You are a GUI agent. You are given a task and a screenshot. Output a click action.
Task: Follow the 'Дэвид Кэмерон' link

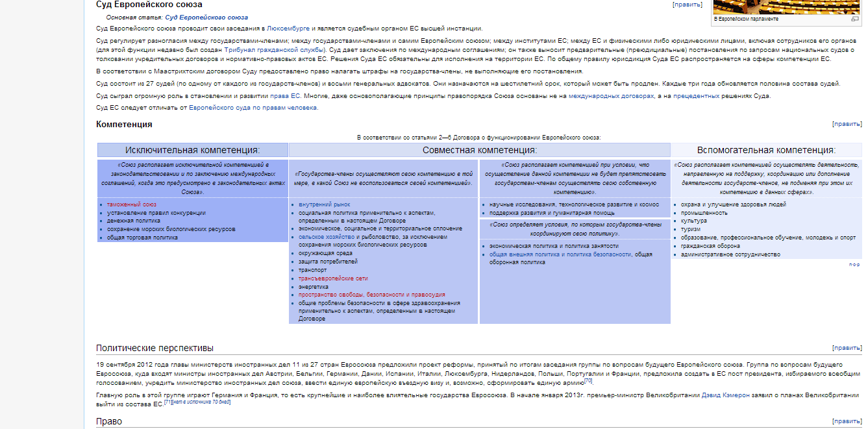tap(725, 395)
